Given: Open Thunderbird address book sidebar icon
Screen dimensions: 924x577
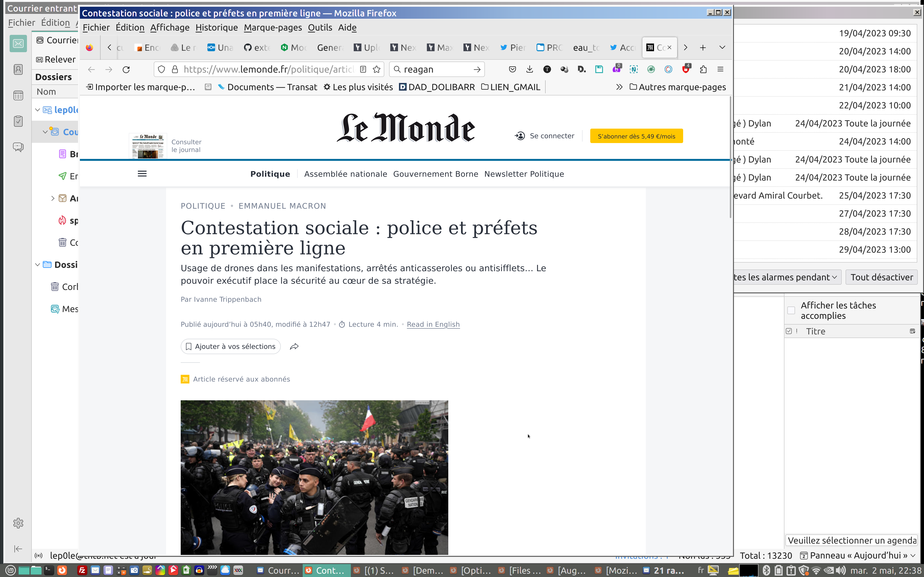Looking at the screenshot, I should click(18, 69).
